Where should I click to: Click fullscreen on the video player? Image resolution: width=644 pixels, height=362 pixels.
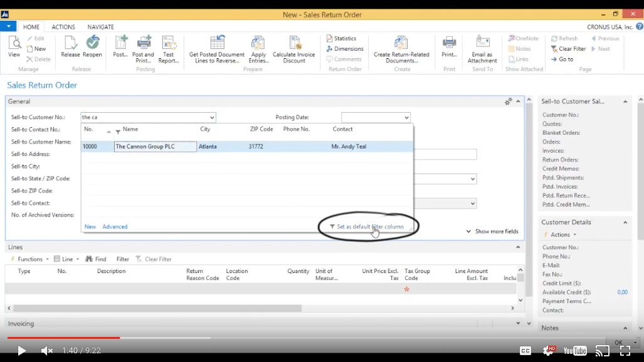(625, 351)
